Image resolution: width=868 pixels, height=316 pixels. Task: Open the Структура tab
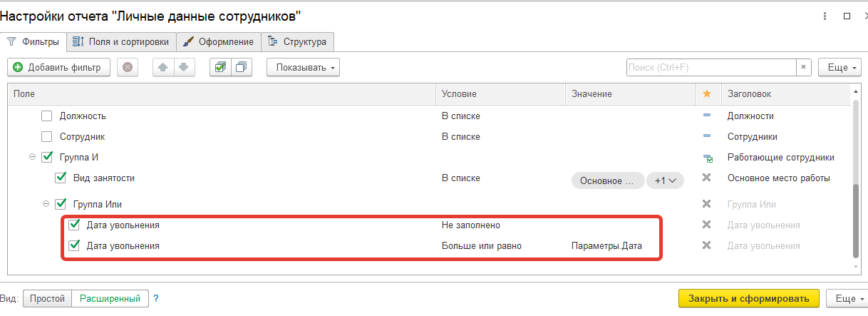298,41
